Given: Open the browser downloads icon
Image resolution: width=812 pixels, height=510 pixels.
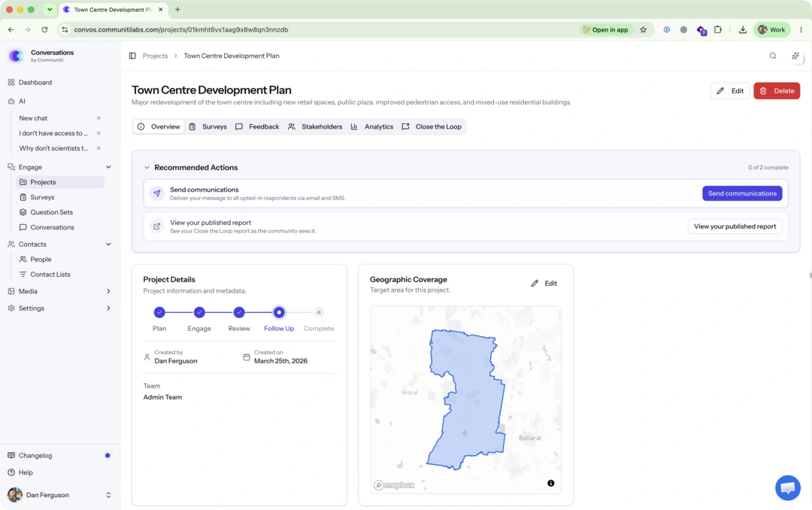Looking at the screenshot, I should [743, 29].
